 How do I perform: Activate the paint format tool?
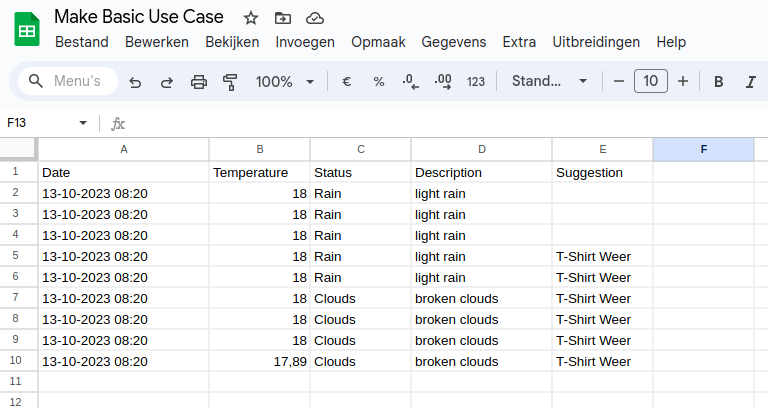(230, 82)
